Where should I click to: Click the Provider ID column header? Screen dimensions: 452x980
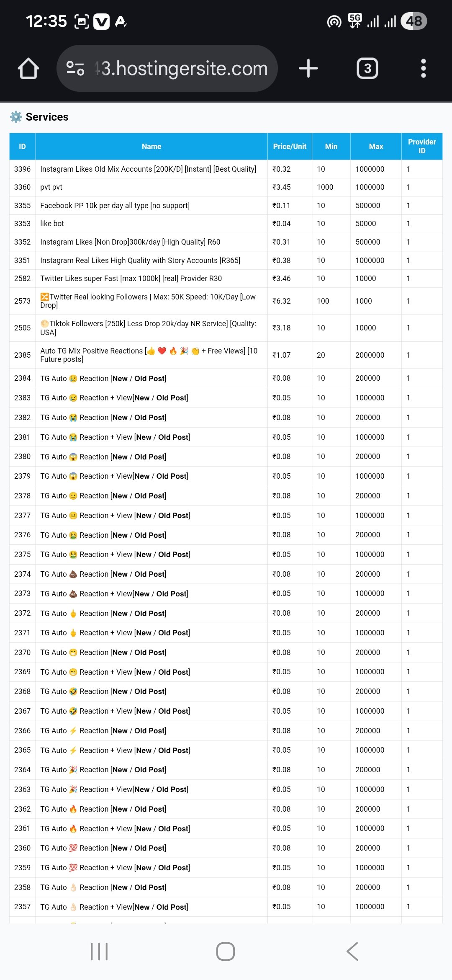coord(421,146)
